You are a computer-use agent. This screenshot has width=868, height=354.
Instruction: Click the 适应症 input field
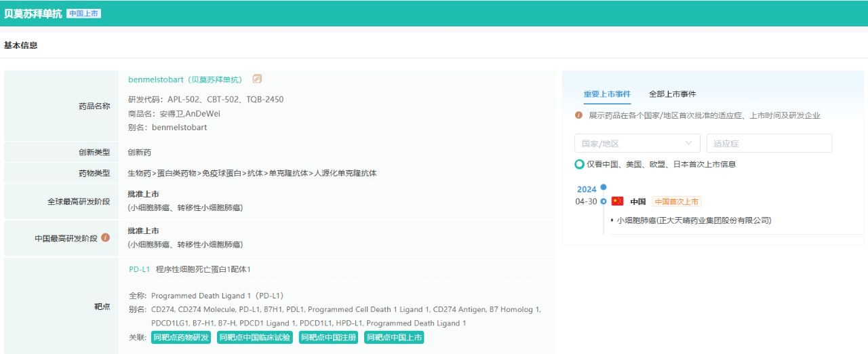click(x=769, y=143)
